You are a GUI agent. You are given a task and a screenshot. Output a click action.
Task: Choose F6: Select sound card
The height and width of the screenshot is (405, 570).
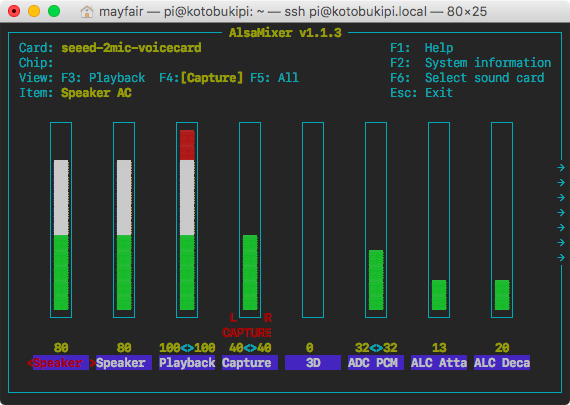467,78
